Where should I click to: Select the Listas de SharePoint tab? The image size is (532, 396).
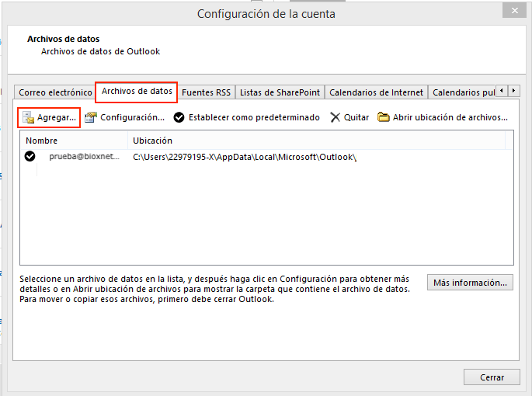280,92
